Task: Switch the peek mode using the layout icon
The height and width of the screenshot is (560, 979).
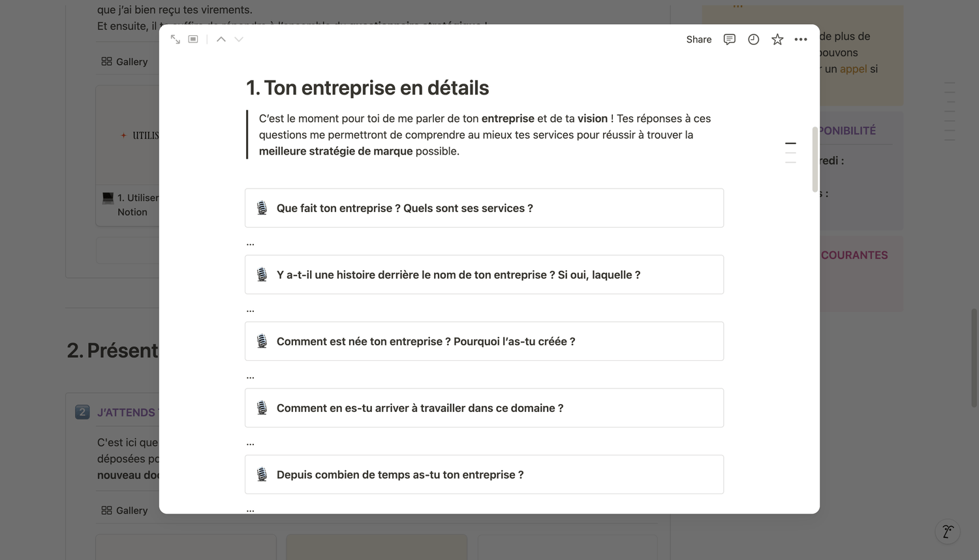Action: click(x=193, y=39)
